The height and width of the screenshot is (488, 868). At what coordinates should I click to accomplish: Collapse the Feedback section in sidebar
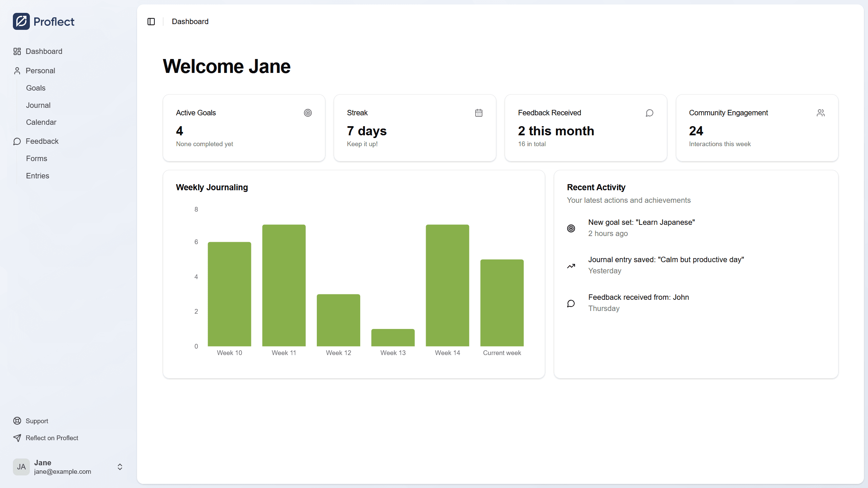[x=42, y=141]
